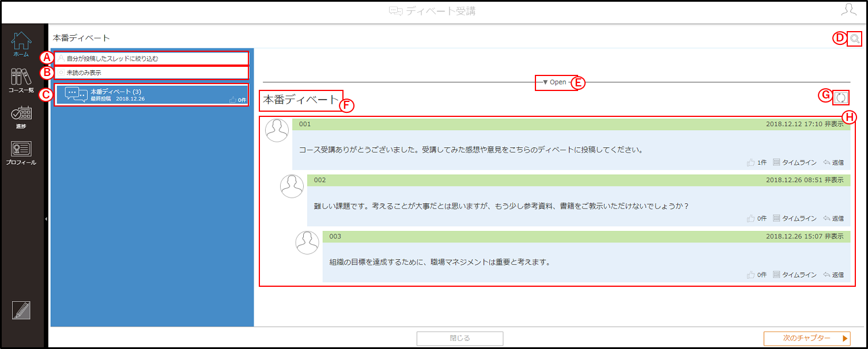Reply to post 002 with 返信

tap(833, 218)
